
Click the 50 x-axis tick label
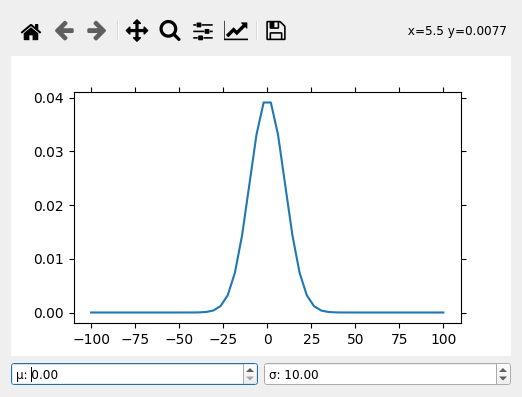(355, 339)
